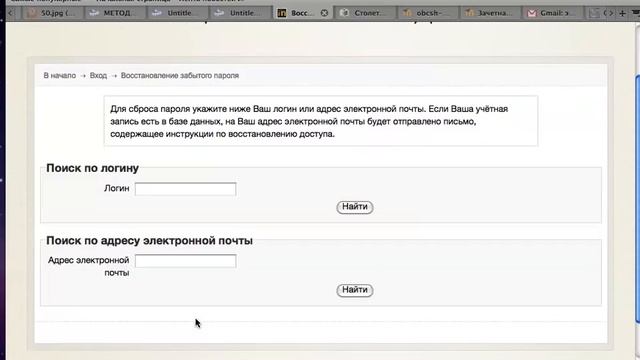The image size is (640, 360).
Task: Click the Восстановление забытого пароля breadcrumb
Action: 180,76
